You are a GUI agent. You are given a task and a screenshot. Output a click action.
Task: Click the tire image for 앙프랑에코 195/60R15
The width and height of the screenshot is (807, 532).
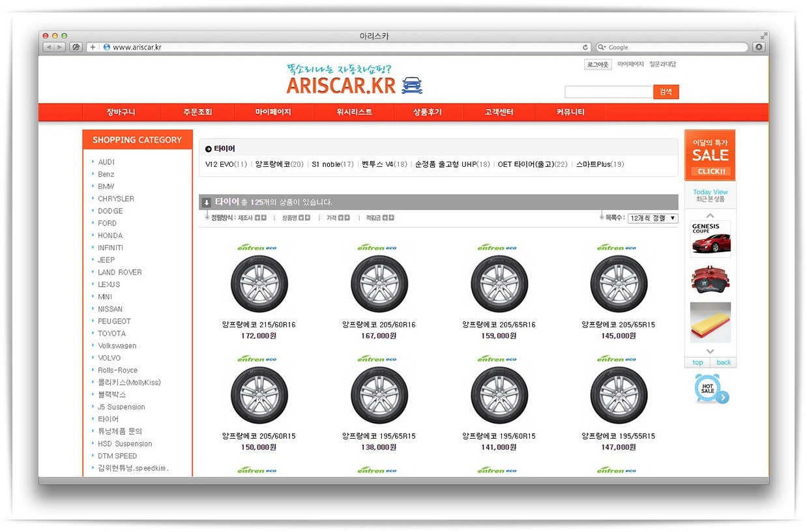pos(499,395)
